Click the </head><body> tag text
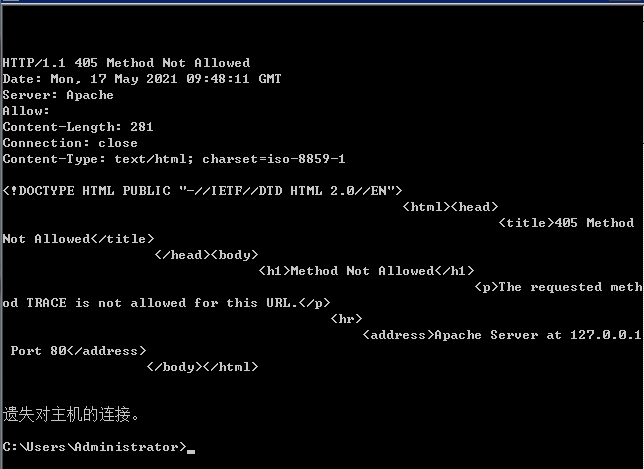Image resolution: width=644 pixels, height=469 pixels. pyautogui.click(x=206, y=255)
